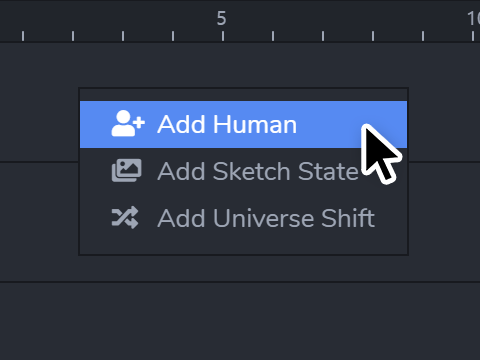Click the empty top track lane below the ruler

(39, 102)
